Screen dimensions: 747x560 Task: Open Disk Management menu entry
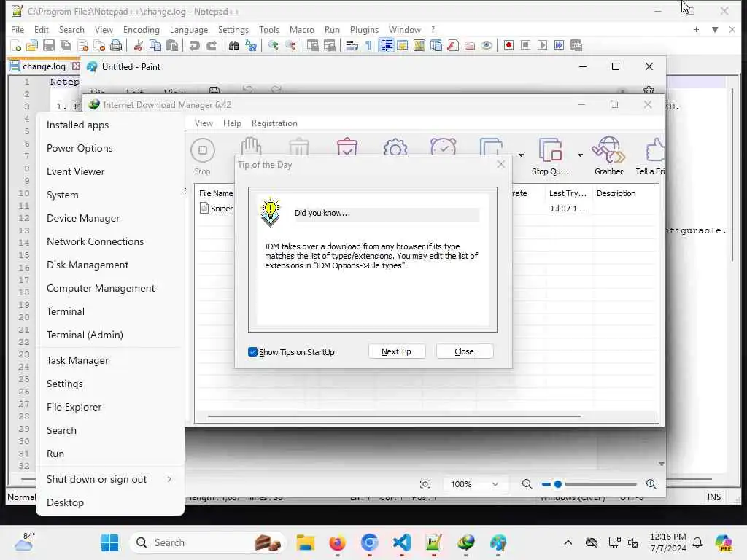point(109,265)
